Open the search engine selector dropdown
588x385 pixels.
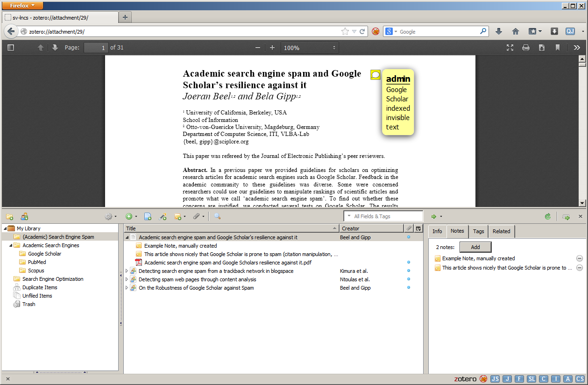tap(391, 31)
